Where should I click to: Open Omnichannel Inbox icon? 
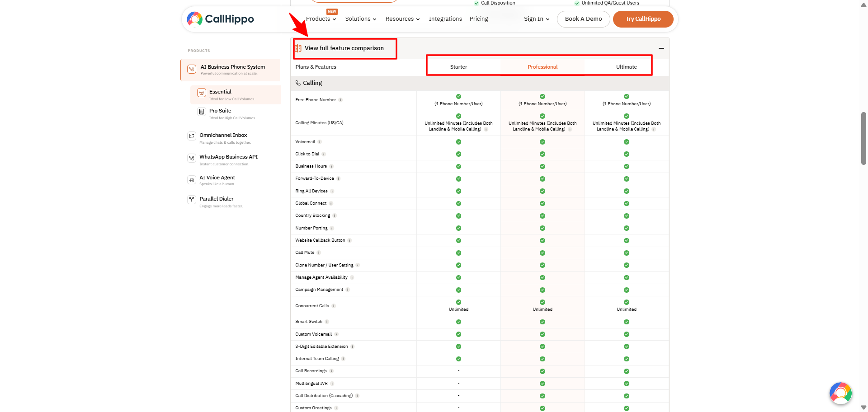point(192,136)
